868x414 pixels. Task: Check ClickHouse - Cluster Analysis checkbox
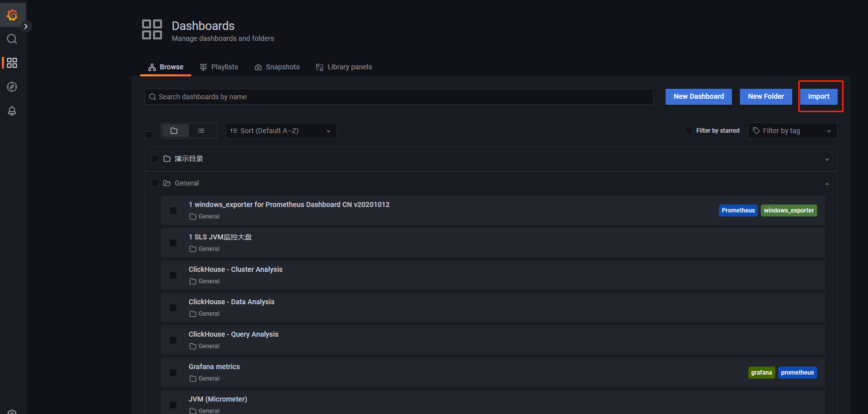point(173,275)
